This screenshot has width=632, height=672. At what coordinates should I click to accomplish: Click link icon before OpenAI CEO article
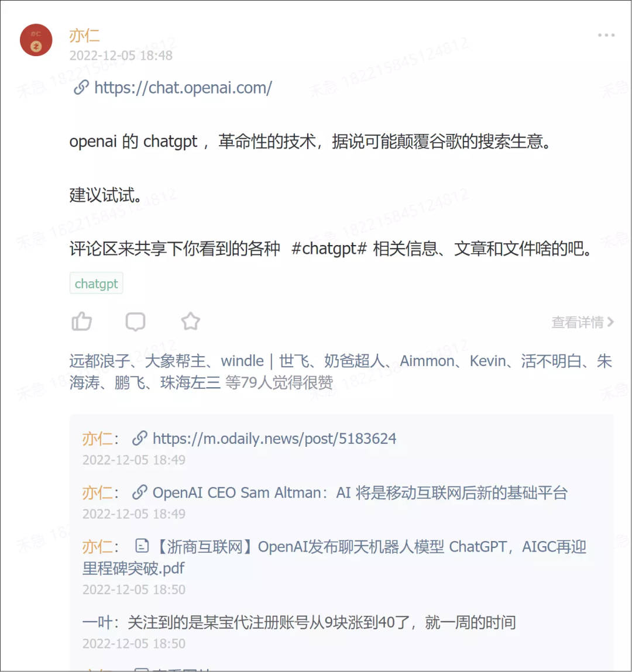click(x=140, y=492)
